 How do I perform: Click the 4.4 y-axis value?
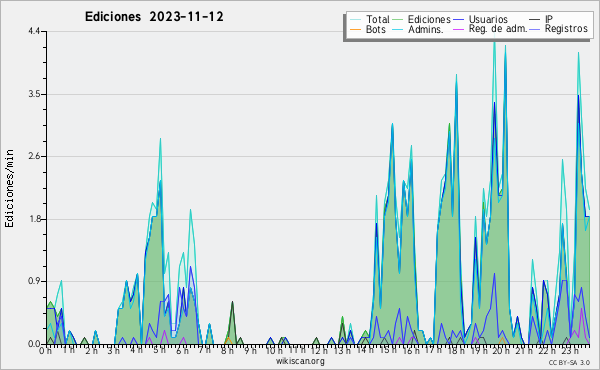click(x=34, y=31)
